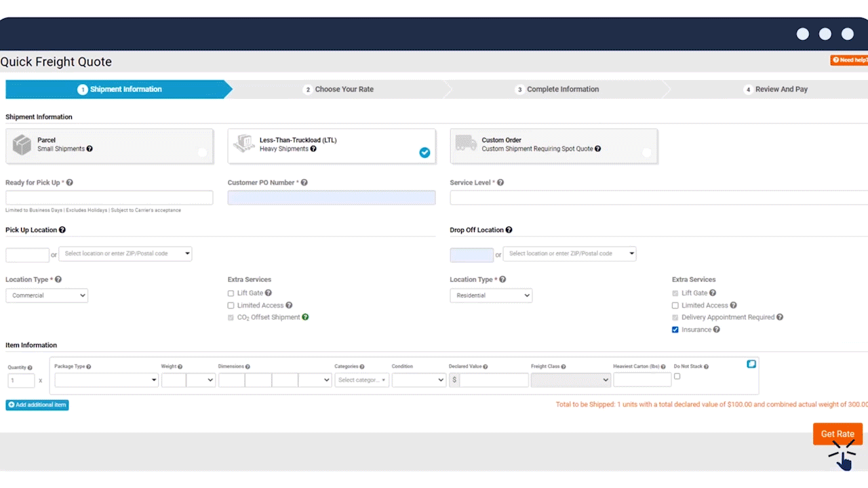
Task: Go to the Shipment Information step
Action: tap(119, 89)
